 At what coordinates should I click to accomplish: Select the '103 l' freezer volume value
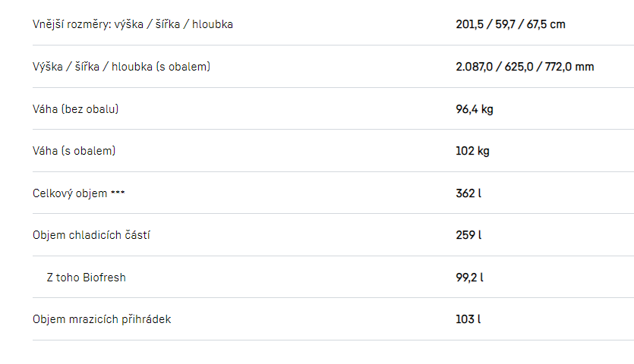coord(468,319)
